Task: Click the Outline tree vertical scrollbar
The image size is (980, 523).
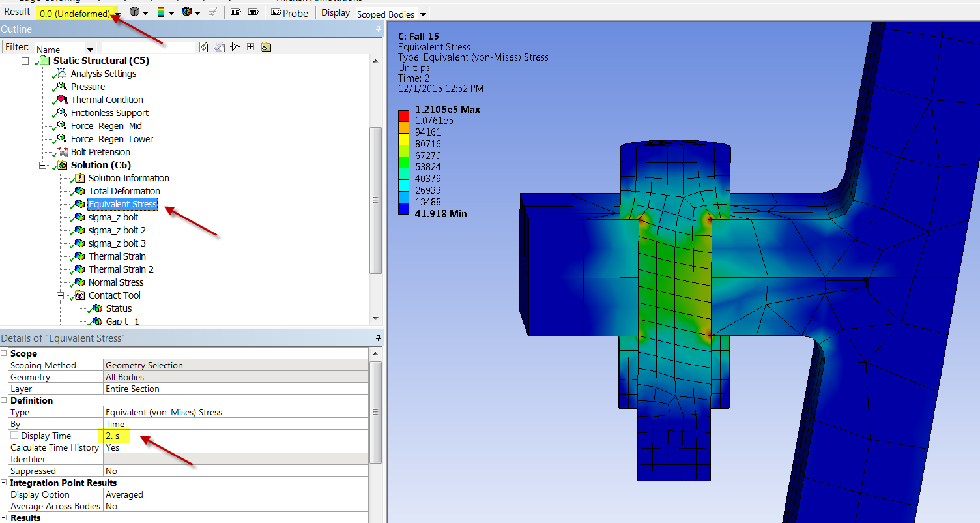Action: click(x=375, y=200)
